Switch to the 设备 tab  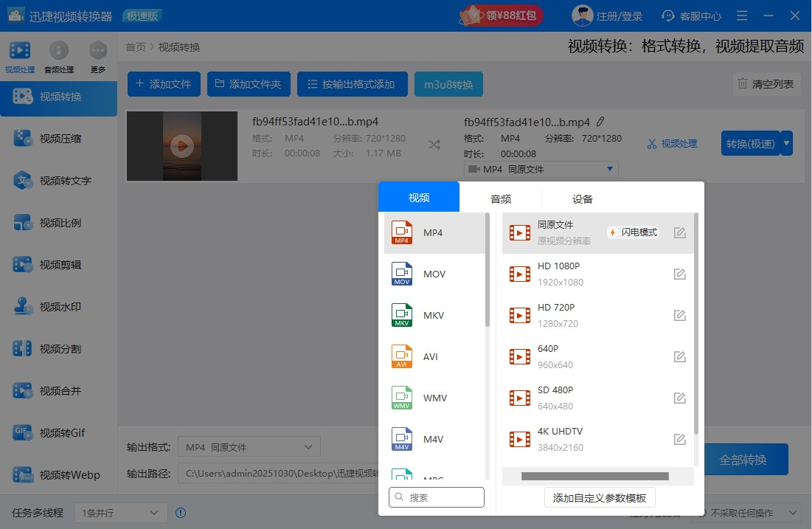tap(582, 198)
